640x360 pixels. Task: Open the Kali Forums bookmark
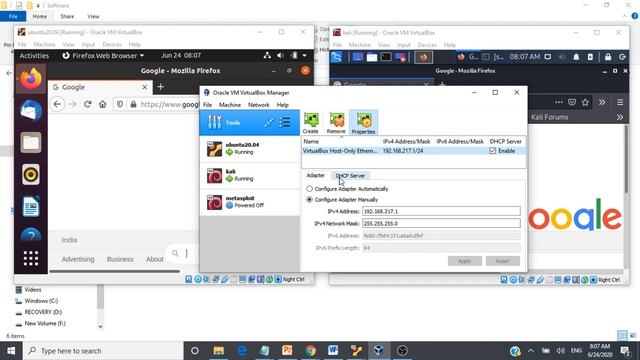549,117
